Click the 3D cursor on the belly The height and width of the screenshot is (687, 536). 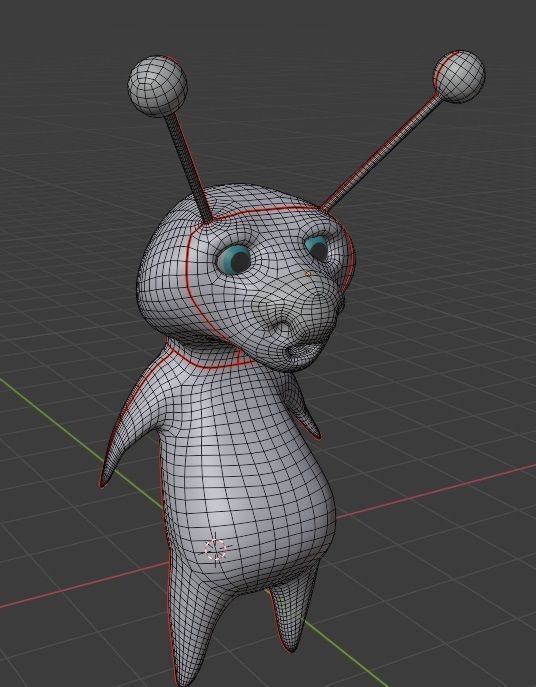pyautogui.click(x=215, y=549)
